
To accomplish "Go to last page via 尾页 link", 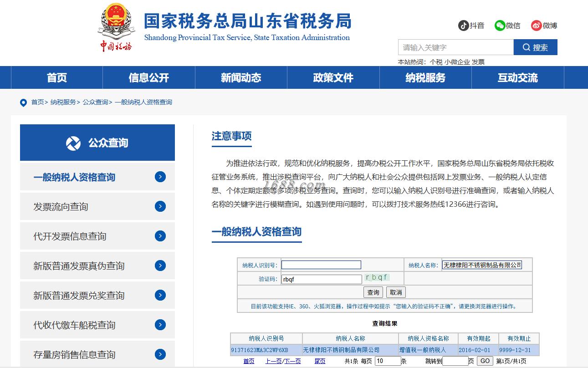I will [320, 361].
